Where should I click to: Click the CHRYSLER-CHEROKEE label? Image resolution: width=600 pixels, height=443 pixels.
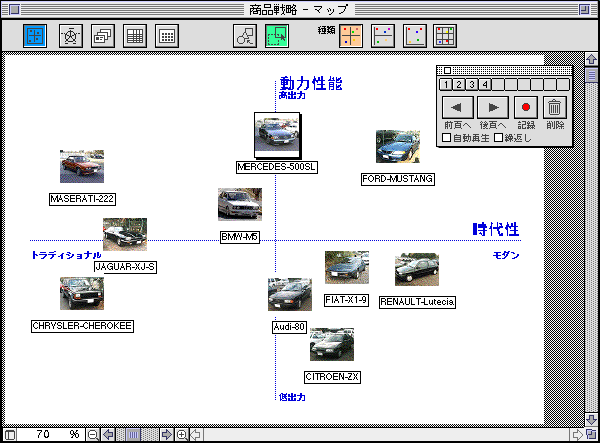(x=82, y=326)
